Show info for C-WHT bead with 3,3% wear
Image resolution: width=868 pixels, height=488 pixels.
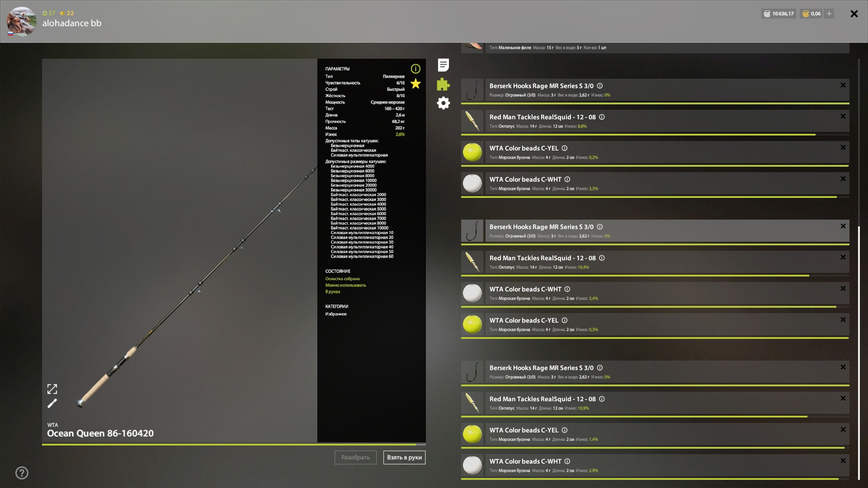567,179
